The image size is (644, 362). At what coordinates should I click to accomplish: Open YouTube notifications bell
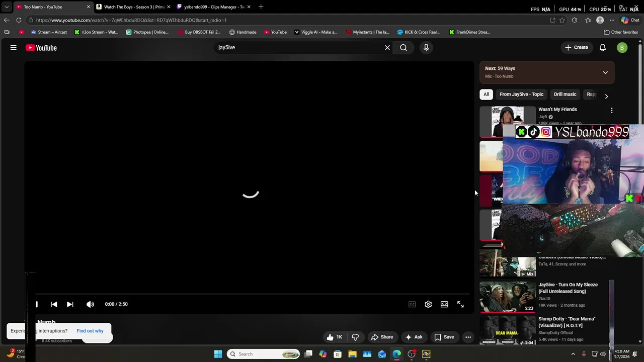603,48
